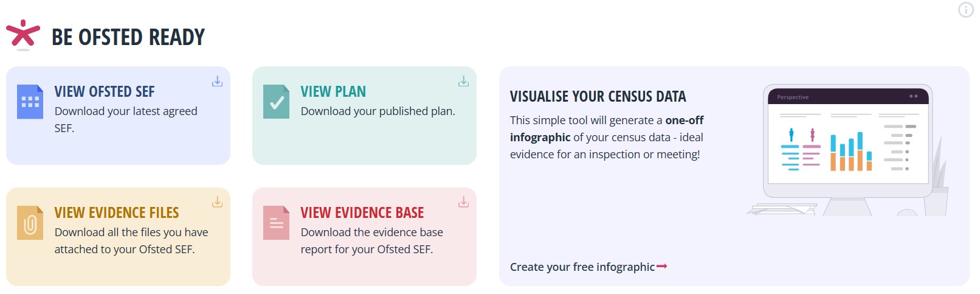
Task: Click the green checkmark plan icon
Action: (x=276, y=102)
